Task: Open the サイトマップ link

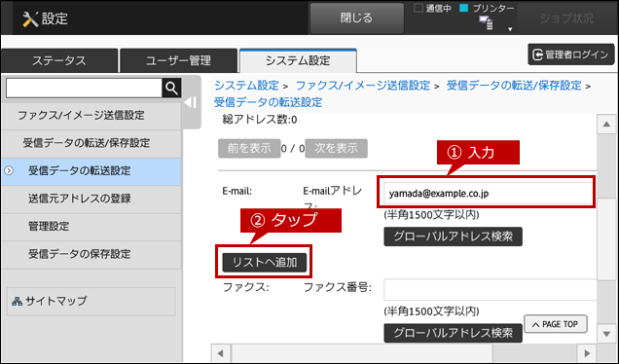Action: pyautogui.click(x=91, y=302)
